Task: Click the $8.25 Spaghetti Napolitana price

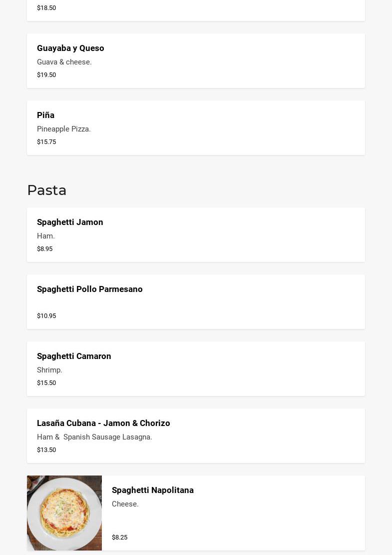Action: pyautogui.click(x=119, y=537)
